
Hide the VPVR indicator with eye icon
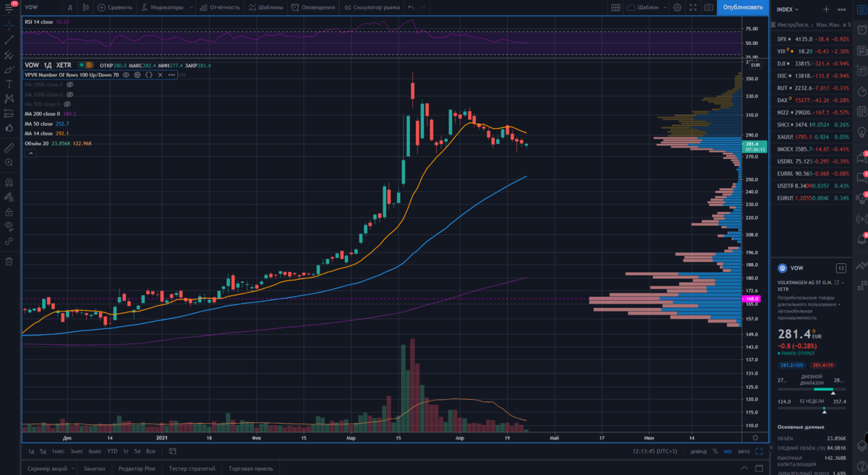click(x=126, y=74)
